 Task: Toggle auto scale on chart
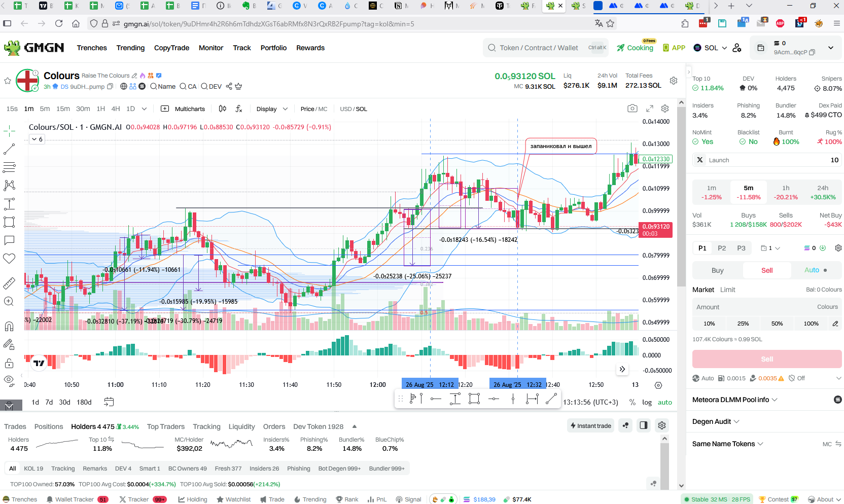[x=665, y=403]
